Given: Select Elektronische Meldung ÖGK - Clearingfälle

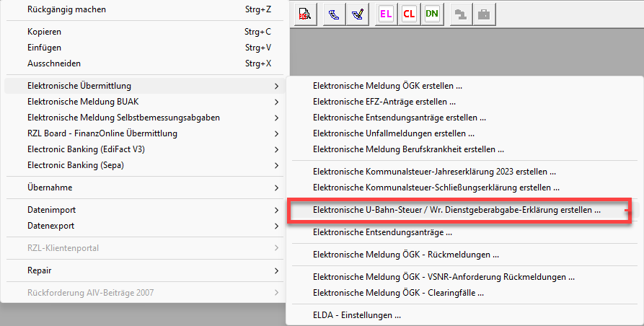Looking at the screenshot, I should pyautogui.click(x=398, y=292).
